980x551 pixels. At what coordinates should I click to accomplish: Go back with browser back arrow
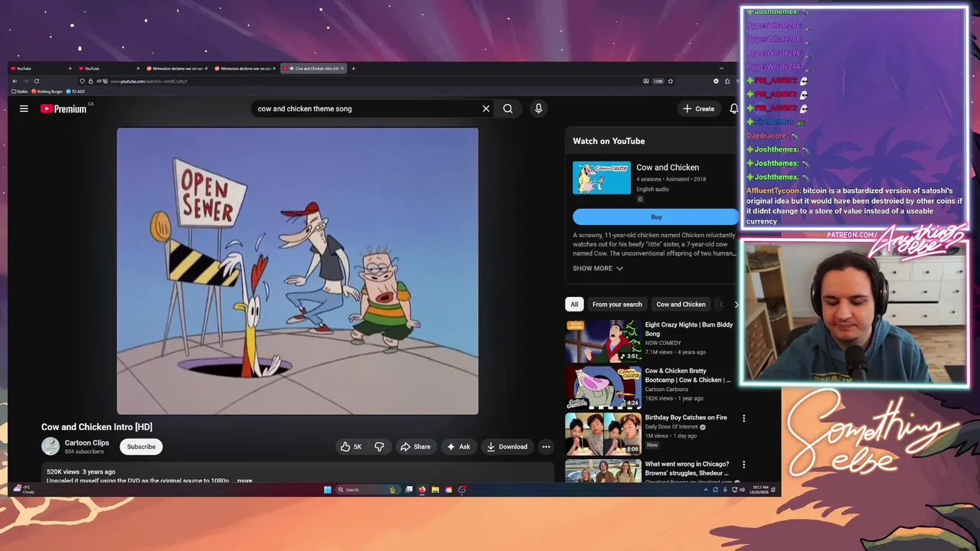pos(15,81)
